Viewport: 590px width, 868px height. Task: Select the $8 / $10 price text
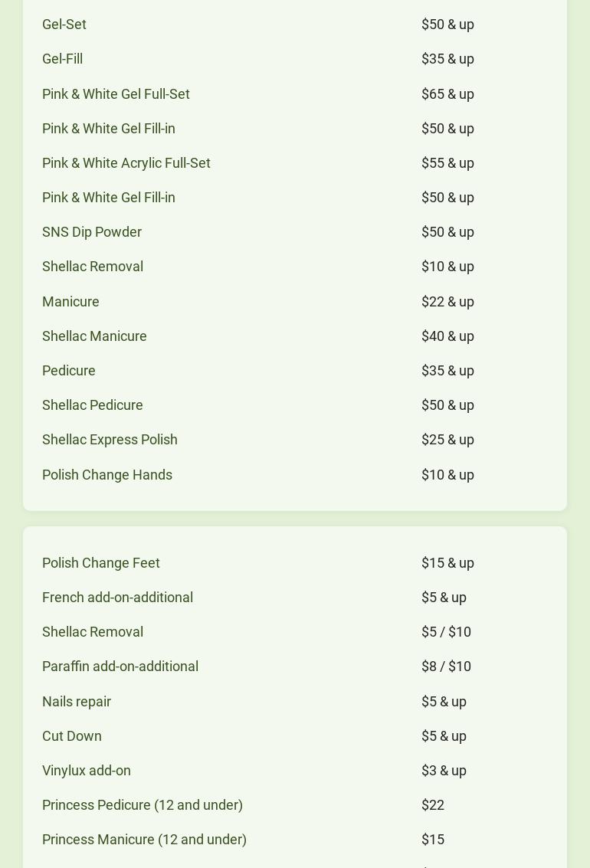point(446,667)
